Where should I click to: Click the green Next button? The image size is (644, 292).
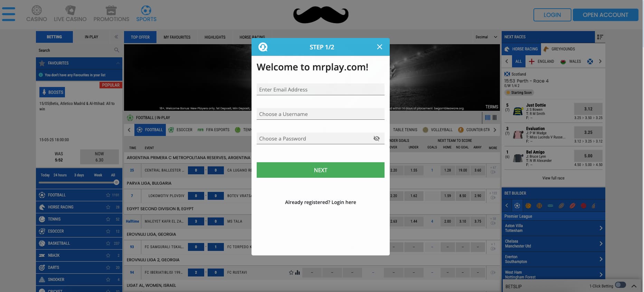pyautogui.click(x=320, y=170)
